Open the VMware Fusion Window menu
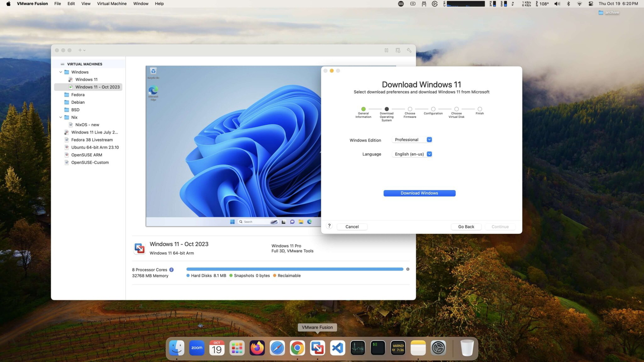The height and width of the screenshot is (362, 644). click(x=140, y=4)
